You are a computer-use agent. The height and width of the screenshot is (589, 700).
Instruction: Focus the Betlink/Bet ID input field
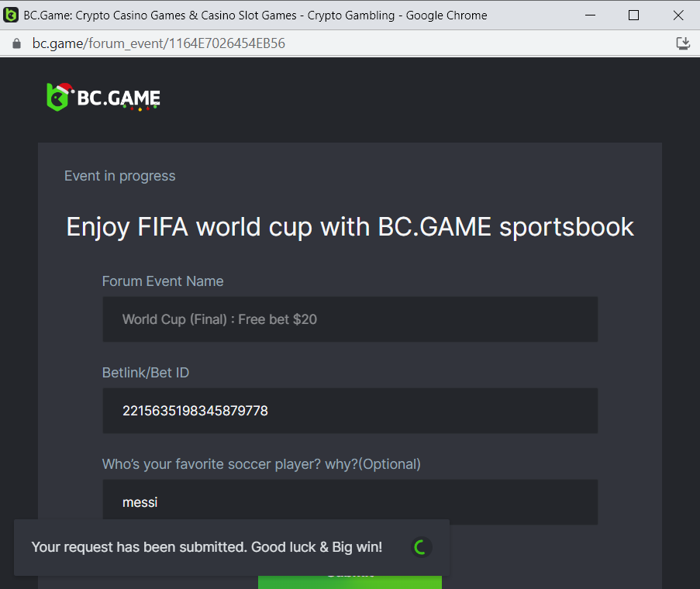pos(350,411)
